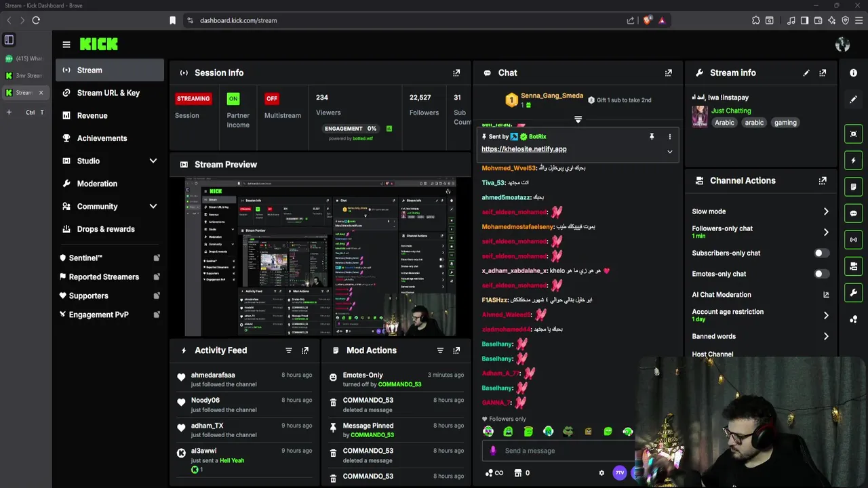Toggle the red OFF Multistream indicator
868x488 pixels.
pos(272,98)
